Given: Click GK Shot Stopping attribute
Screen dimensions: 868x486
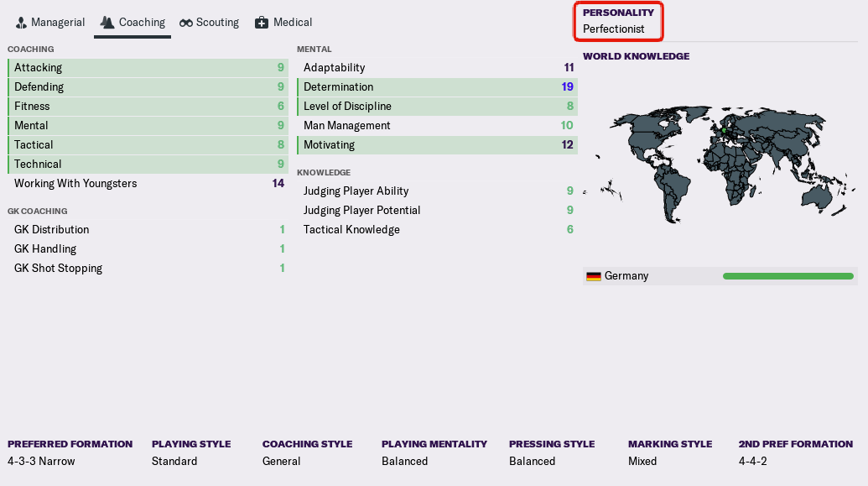Looking at the screenshot, I should pyautogui.click(x=148, y=269).
